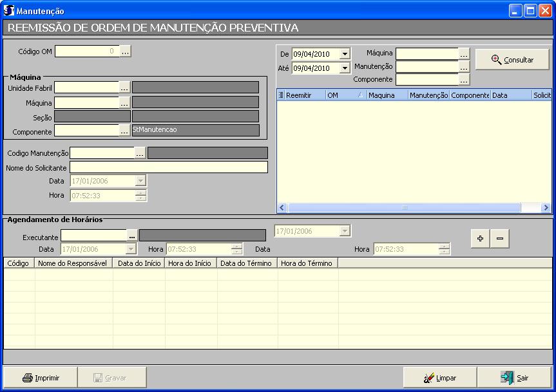
Task: Click the Nome do Responsável column header
Action: point(73,263)
